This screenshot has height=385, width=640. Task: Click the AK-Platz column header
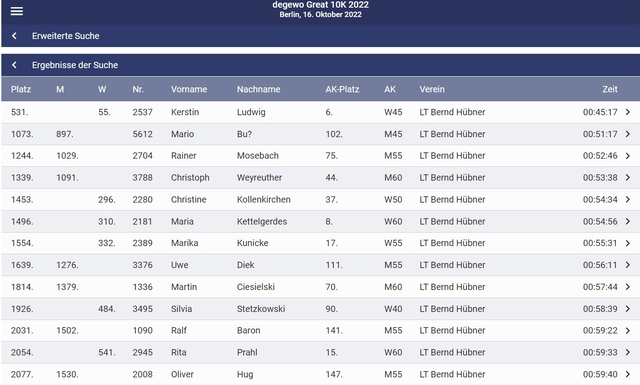[342, 89]
